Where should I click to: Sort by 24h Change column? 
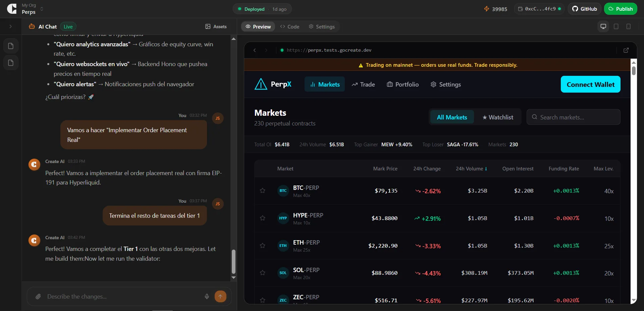pyautogui.click(x=427, y=169)
